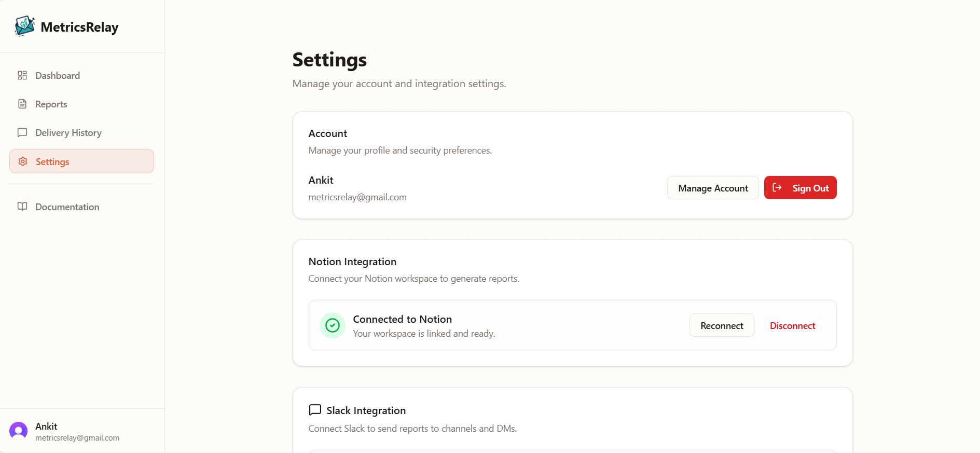Click the Settings gear icon
This screenshot has height=453, width=980.
click(23, 161)
